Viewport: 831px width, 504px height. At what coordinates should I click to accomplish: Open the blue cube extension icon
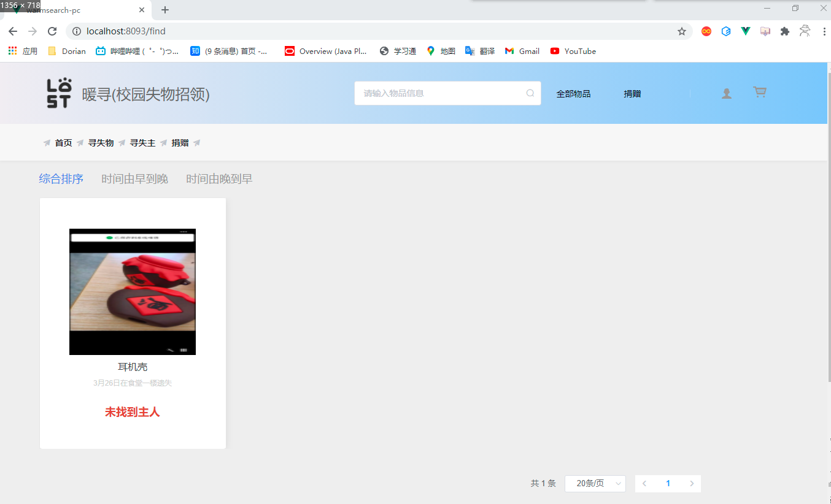726,31
